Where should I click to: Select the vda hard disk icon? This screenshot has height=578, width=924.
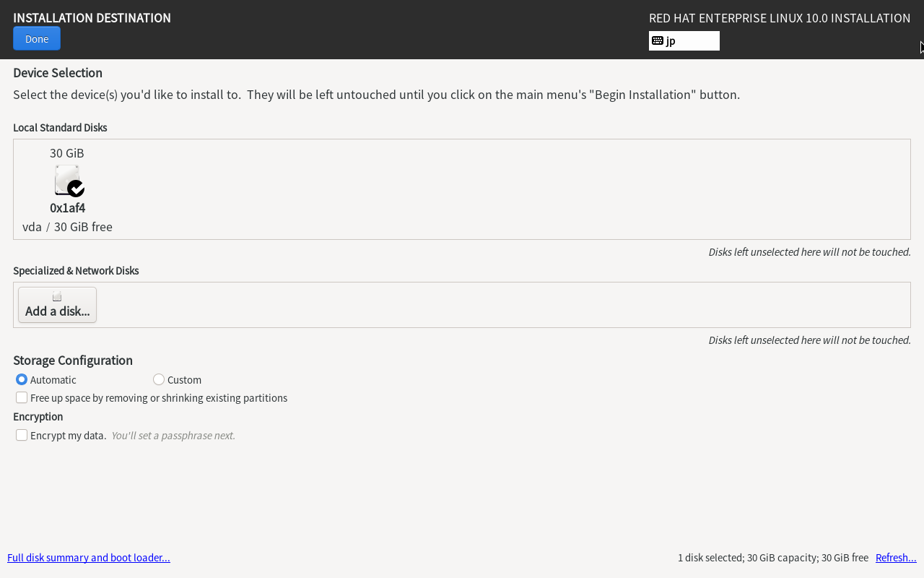69,180
